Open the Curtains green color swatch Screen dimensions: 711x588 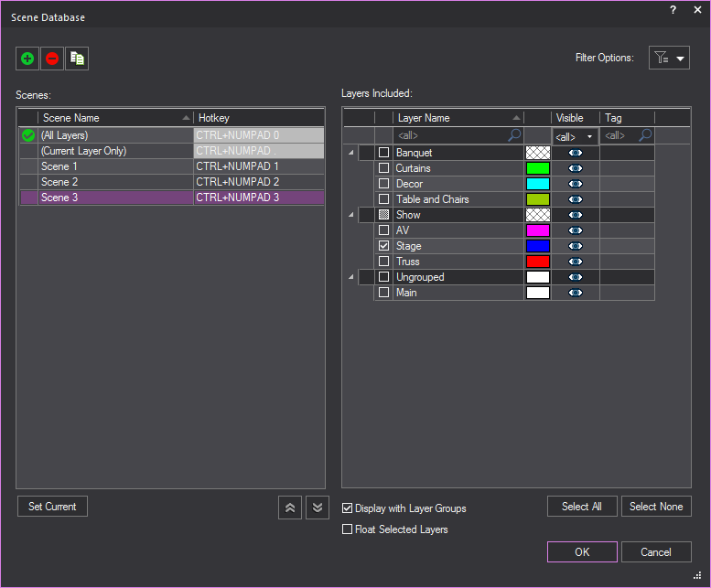[538, 168]
